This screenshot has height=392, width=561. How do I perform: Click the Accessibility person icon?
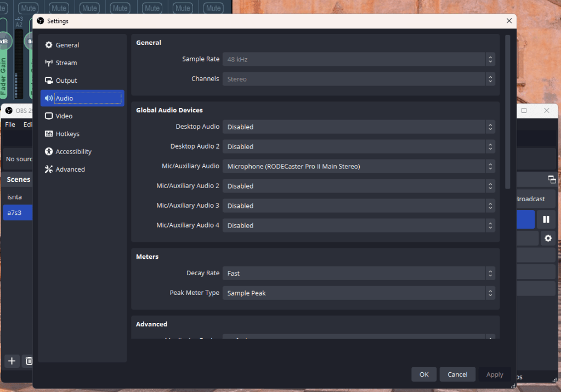point(49,152)
